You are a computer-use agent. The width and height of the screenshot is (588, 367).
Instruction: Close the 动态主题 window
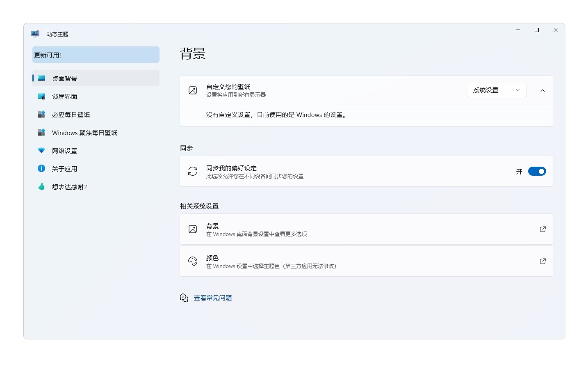(x=556, y=30)
